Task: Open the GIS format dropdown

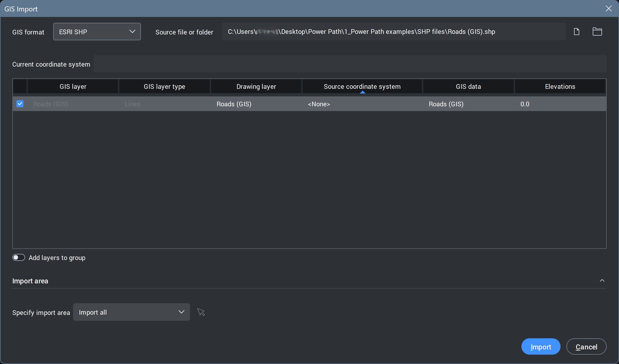Action: pos(97,32)
